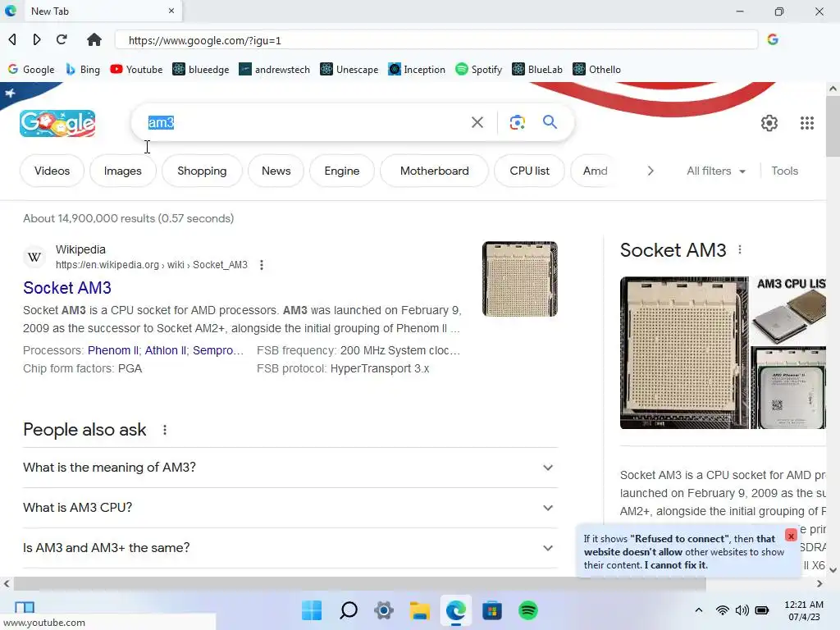Image resolution: width=840 pixels, height=630 pixels.
Task: Reload the page with refresh icon
Action: tap(62, 39)
